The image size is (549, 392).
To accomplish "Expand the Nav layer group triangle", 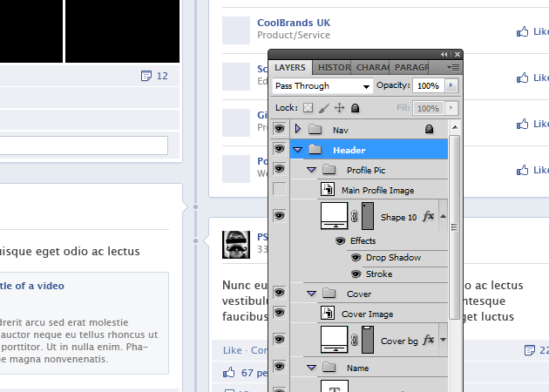I will [298, 129].
